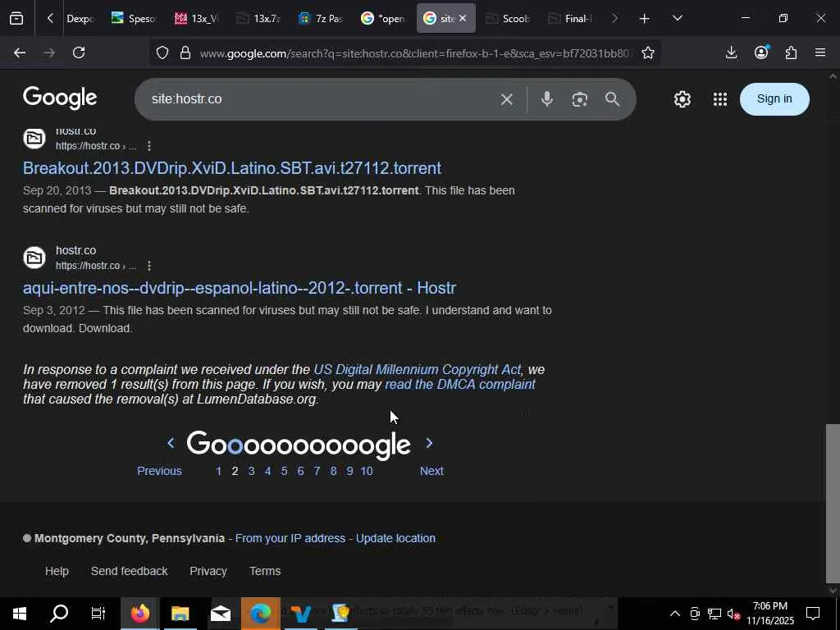Image resolution: width=840 pixels, height=630 pixels.
Task: Open the Windows Start menu
Action: (20, 614)
